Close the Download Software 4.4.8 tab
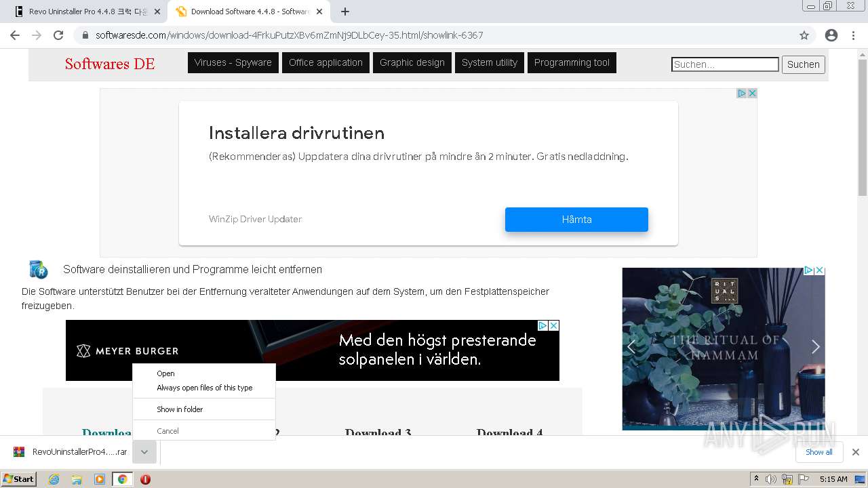The image size is (868, 488). click(319, 12)
